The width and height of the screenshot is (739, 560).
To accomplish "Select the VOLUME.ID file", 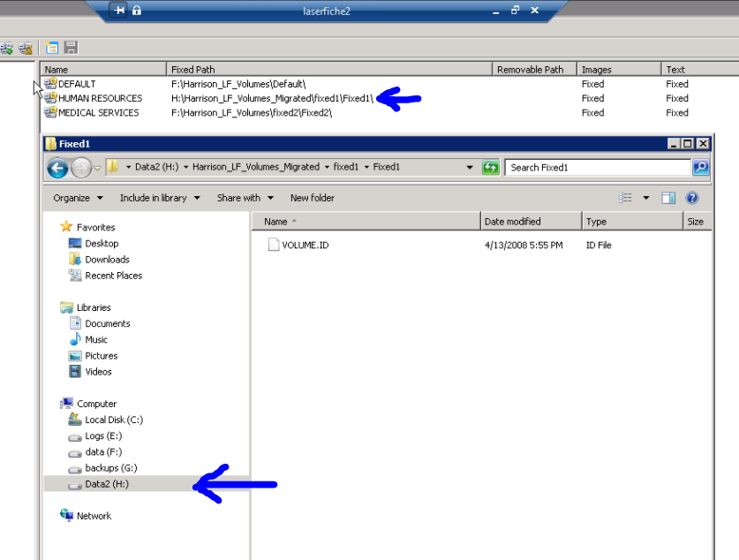I will [305, 246].
